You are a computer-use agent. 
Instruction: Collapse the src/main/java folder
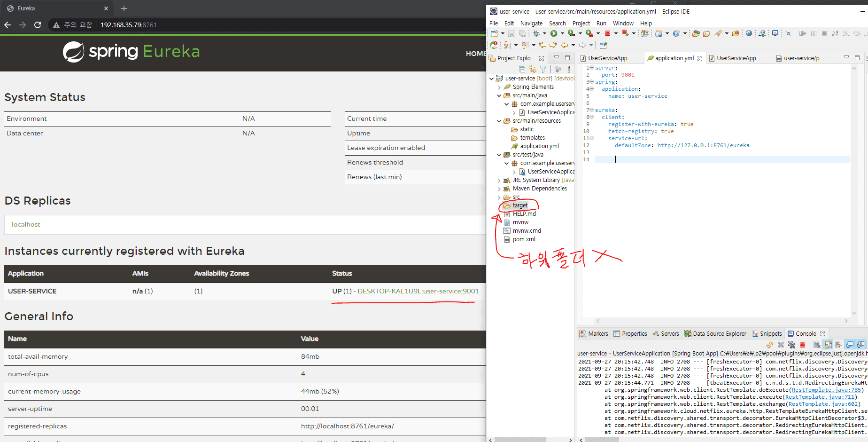pos(499,95)
